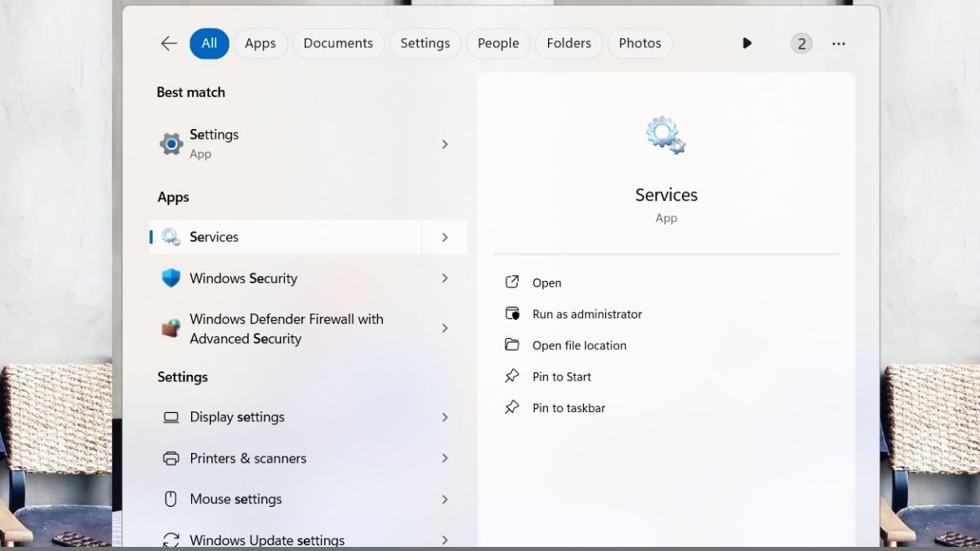Click the Windows Security shield icon

(x=171, y=278)
